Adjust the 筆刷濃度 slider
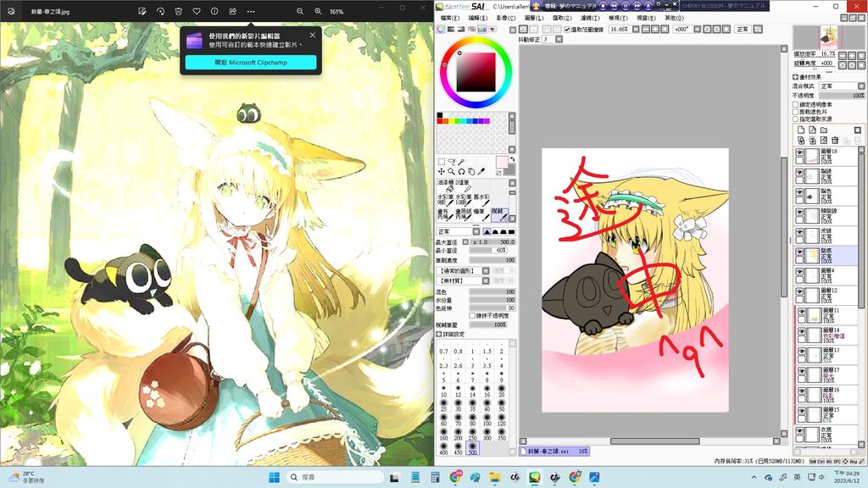Image resolution: width=868 pixels, height=488 pixels. 492,260
